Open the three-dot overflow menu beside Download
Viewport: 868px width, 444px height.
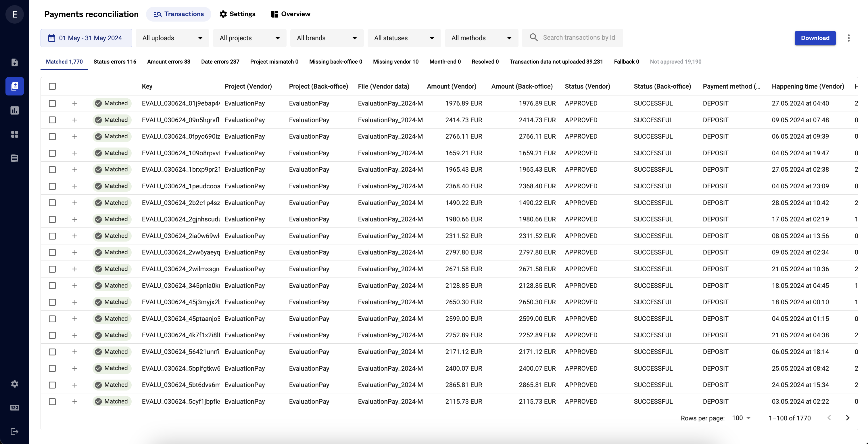click(x=849, y=38)
